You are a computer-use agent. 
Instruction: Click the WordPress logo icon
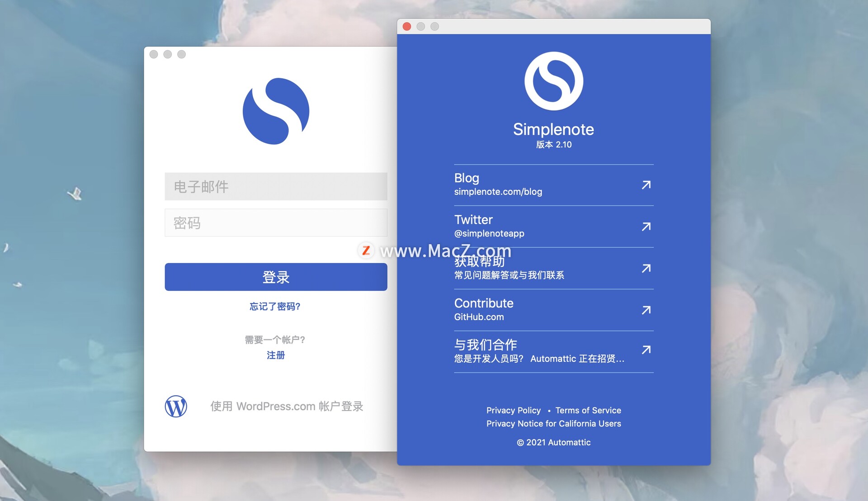click(x=176, y=406)
